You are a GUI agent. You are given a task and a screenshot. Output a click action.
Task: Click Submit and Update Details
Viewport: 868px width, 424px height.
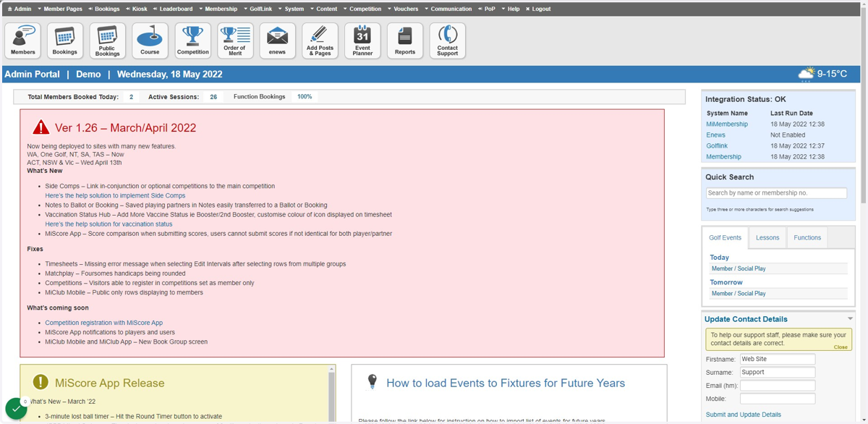click(x=744, y=415)
